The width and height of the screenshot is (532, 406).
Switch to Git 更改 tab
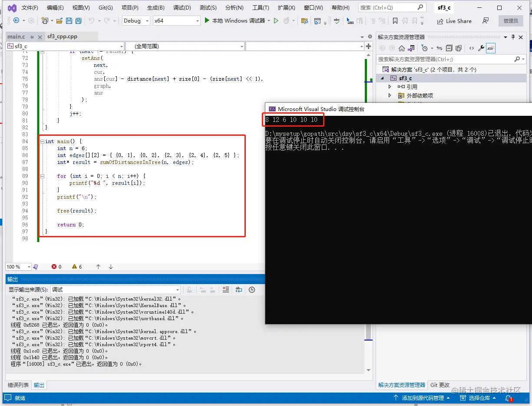tap(440, 385)
